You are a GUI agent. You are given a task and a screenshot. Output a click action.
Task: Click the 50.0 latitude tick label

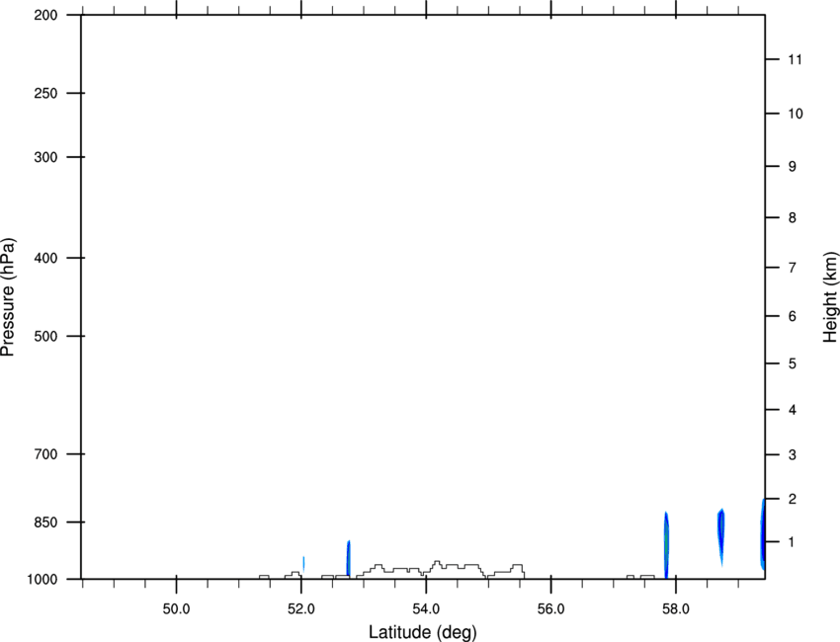pyautogui.click(x=176, y=608)
